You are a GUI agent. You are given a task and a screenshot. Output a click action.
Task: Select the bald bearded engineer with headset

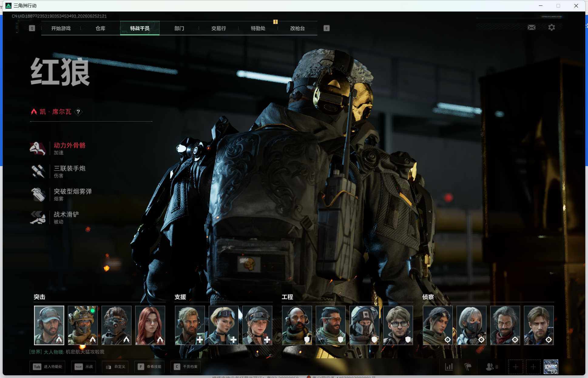(x=297, y=325)
